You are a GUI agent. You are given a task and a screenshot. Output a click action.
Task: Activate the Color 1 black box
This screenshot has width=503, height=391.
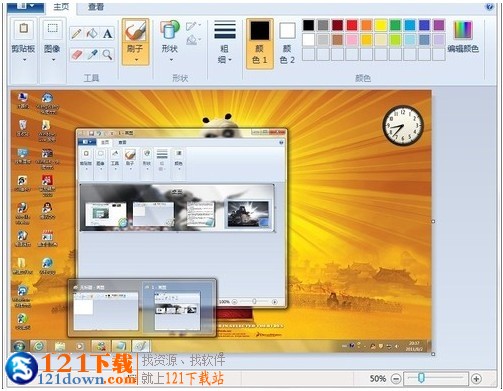coord(260,44)
